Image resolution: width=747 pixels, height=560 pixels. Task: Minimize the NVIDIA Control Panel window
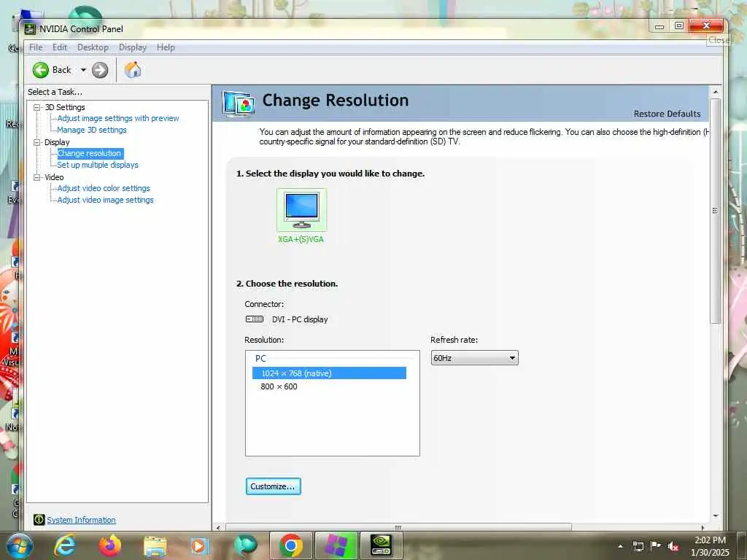tap(659, 27)
